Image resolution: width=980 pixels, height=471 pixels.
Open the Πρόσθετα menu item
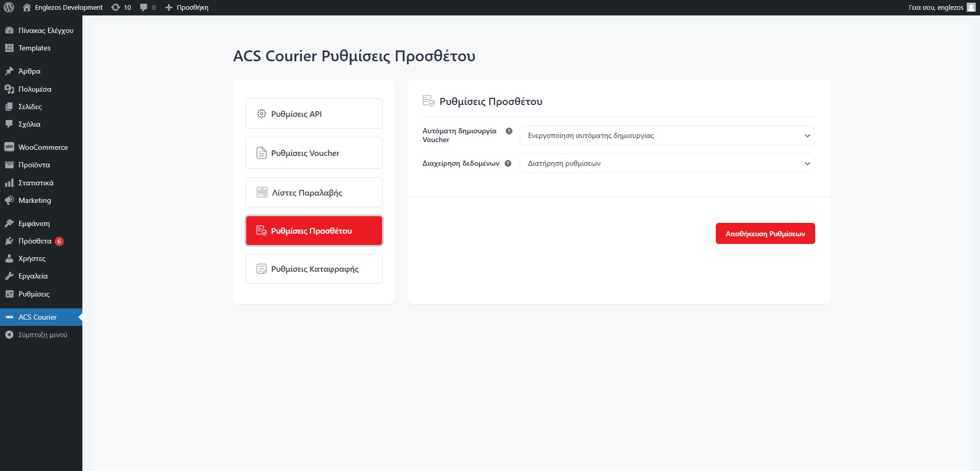(41, 241)
